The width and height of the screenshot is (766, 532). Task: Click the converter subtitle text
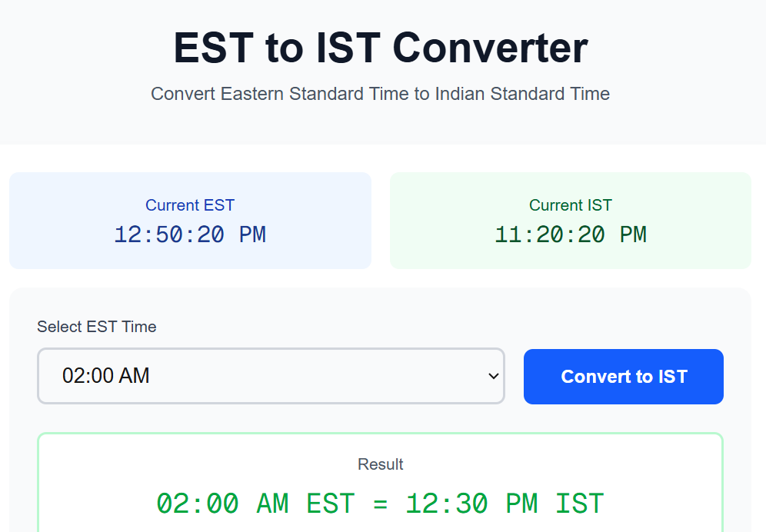pyautogui.click(x=380, y=94)
